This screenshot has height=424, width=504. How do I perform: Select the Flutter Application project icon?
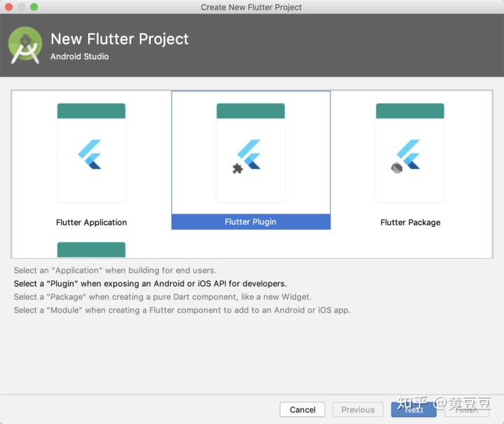[91, 153]
